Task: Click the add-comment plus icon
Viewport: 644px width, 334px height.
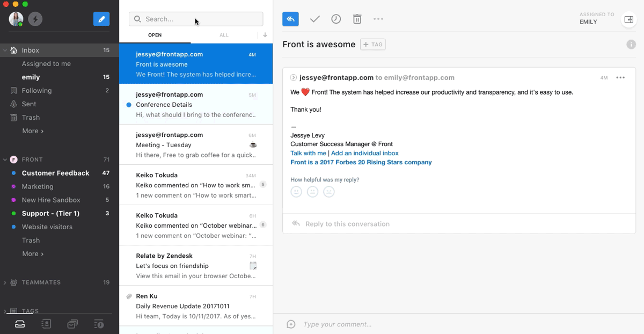Action: click(x=291, y=324)
